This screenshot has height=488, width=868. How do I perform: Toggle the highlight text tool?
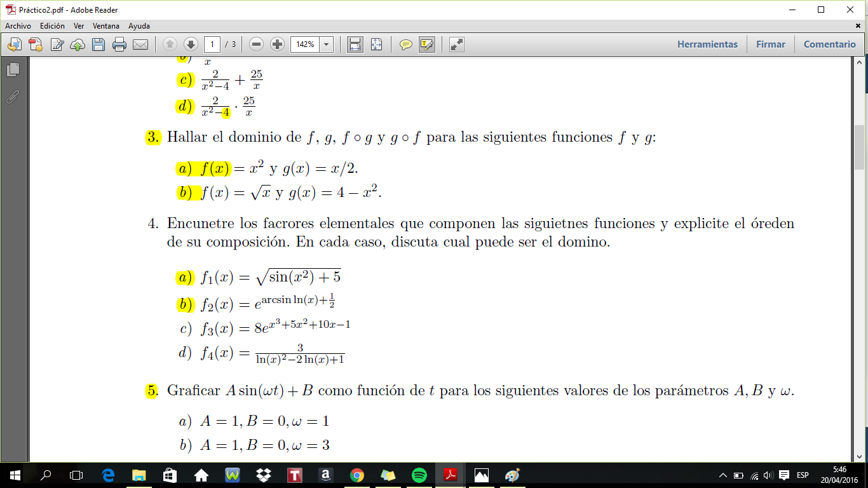[x=426, y=44]
